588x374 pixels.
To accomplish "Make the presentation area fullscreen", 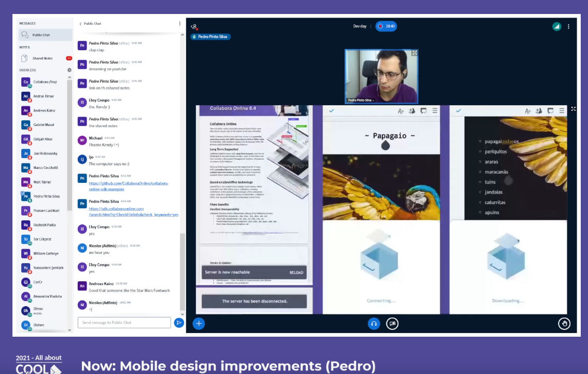I will pyautogui.click(x=573, y=109).
